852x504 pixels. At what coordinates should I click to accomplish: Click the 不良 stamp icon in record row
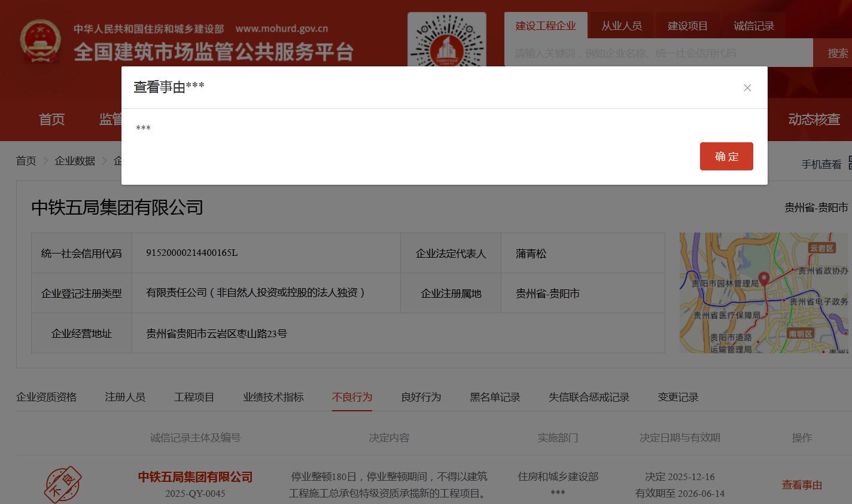[x=63, y=484]
